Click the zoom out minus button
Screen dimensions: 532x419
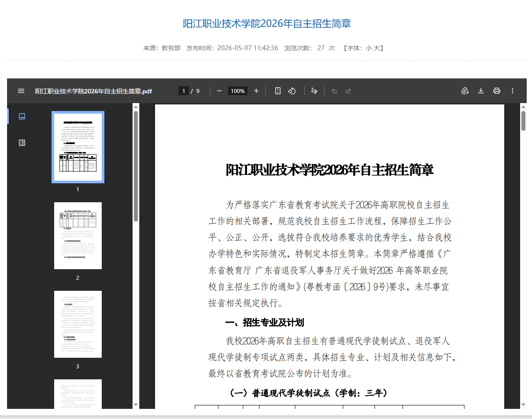pyautogui.click(x=219, y=91)
